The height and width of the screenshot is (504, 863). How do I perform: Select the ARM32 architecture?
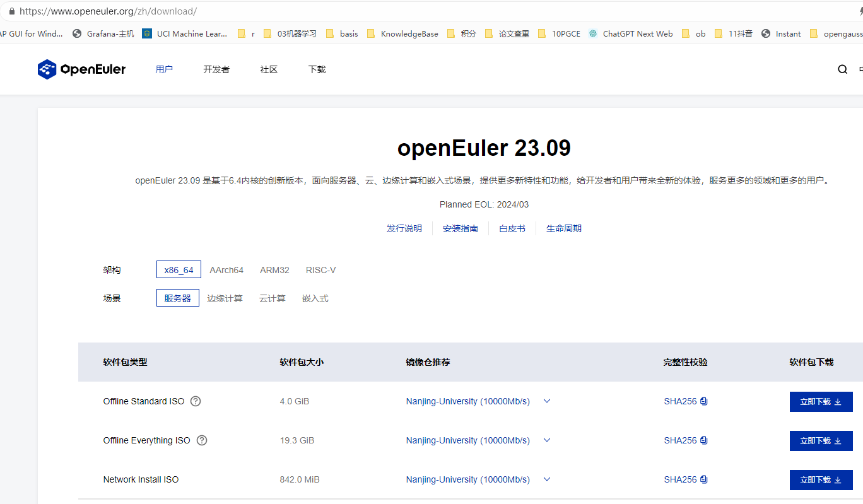click(x=274, y=270)
